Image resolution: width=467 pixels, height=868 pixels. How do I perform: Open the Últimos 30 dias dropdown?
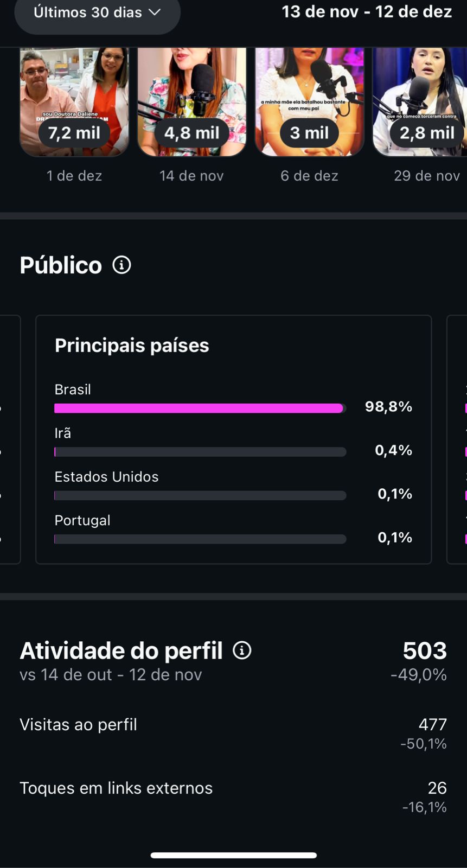[x=97, y=13]
